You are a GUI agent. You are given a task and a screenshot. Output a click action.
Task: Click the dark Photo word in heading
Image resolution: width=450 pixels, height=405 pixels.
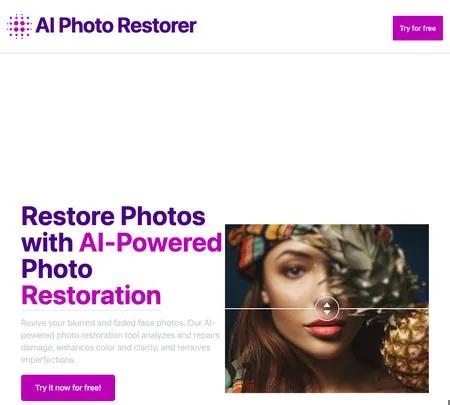click(x=57, y=269)
